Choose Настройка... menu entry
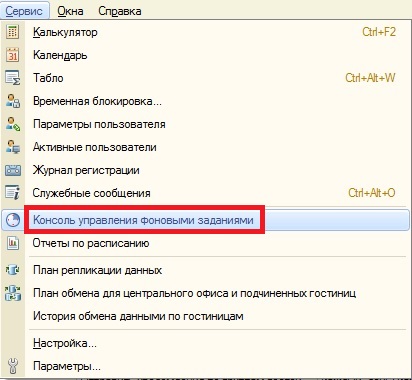 [206, 343]
